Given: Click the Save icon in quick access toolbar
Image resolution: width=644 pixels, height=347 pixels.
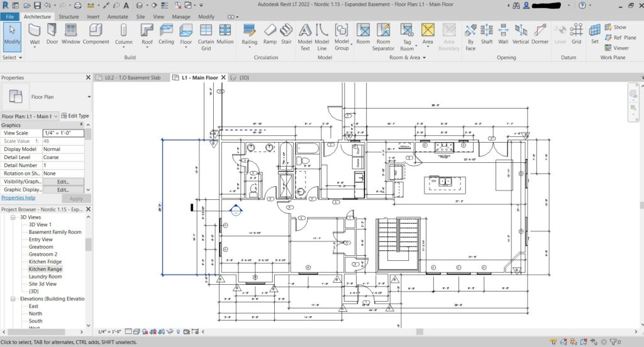Looking at the screenshot, I should [x=37, y=5].
